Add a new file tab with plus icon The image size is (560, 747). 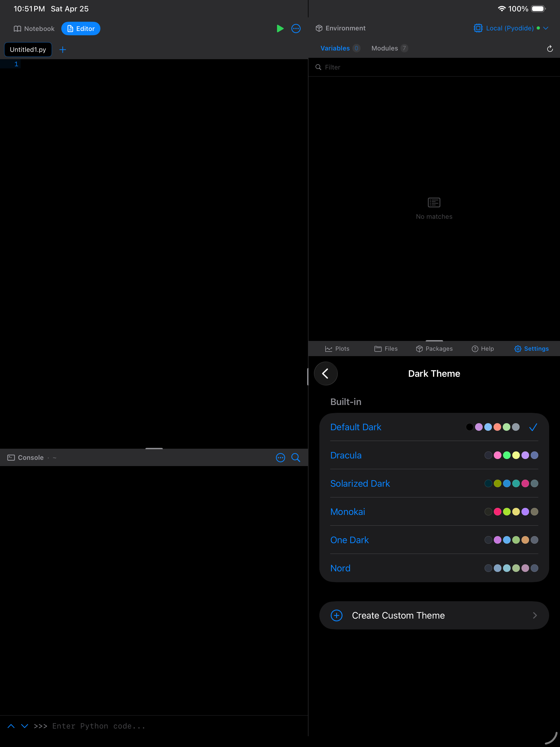62,50
